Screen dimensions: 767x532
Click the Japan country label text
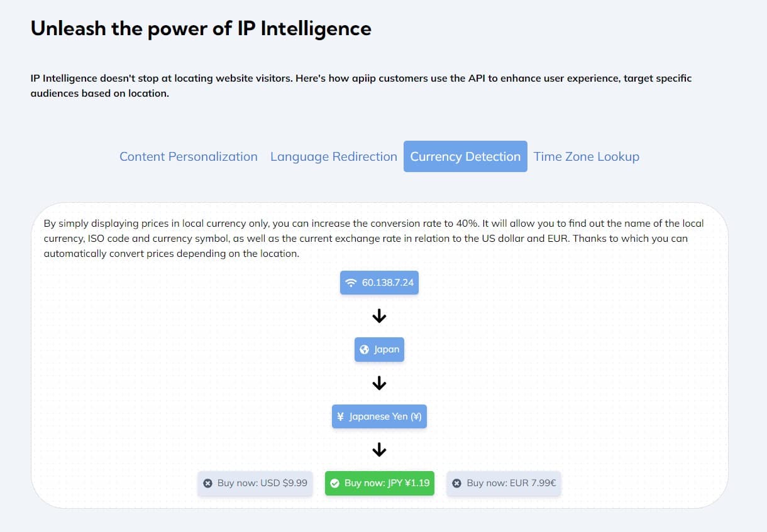pyautogui.click(x=387, y=350)
